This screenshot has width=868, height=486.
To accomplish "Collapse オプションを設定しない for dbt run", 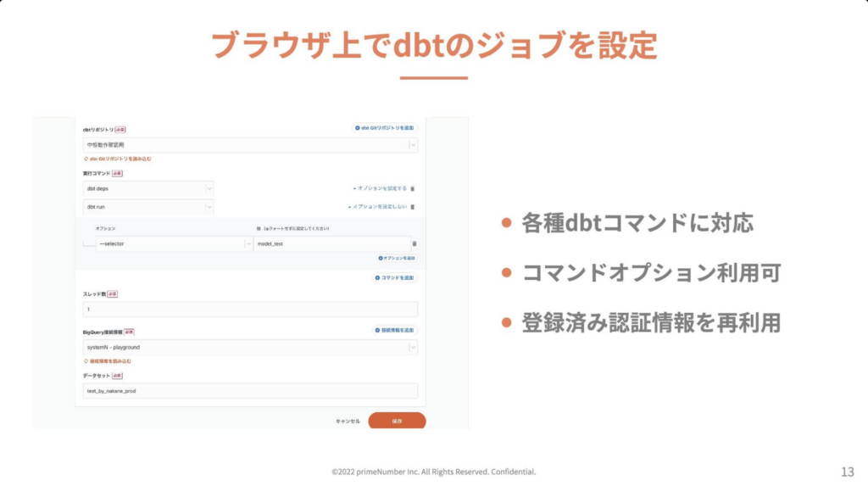I will (x=378, y=206).
